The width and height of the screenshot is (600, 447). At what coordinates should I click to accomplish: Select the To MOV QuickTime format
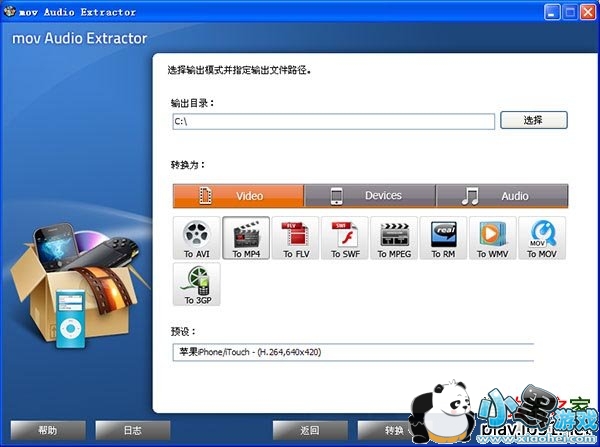click(x=542, y=238)
